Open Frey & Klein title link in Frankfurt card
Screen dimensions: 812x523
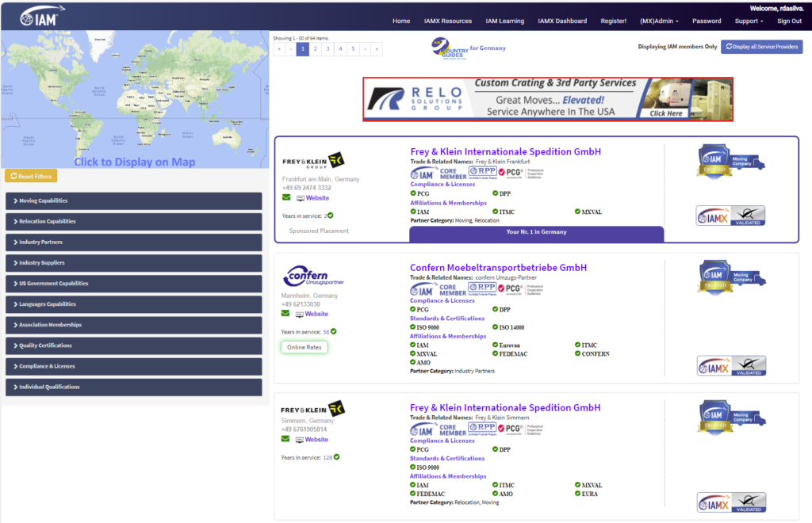pyautogui.click(x=505, y=151)
